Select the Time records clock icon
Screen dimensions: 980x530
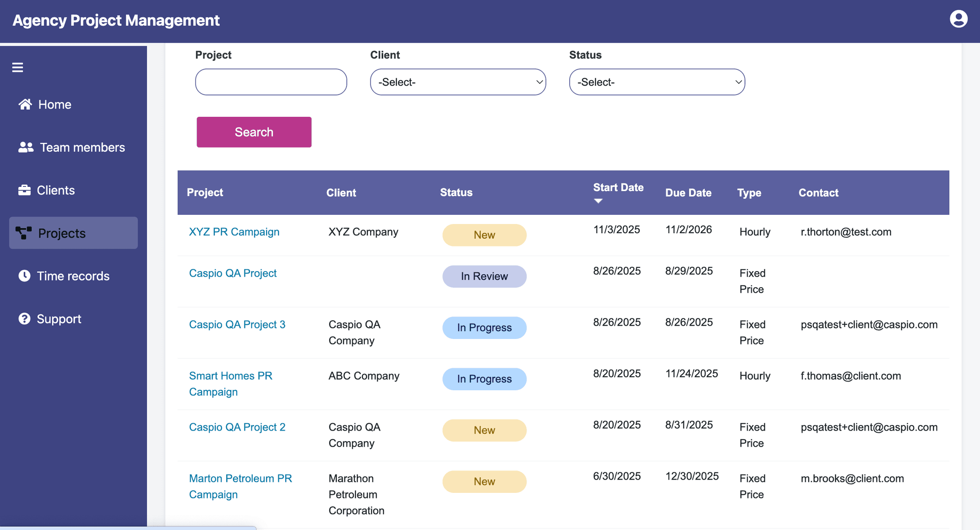25,275
